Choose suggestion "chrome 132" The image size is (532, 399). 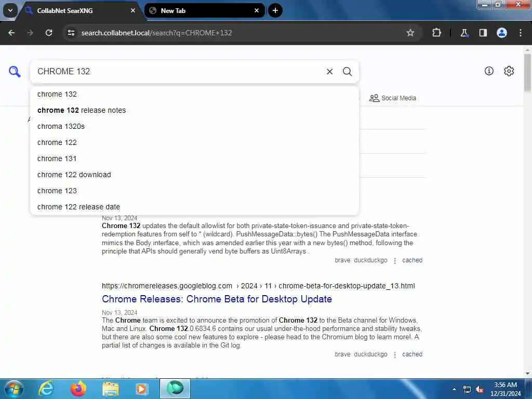(194, 95)
